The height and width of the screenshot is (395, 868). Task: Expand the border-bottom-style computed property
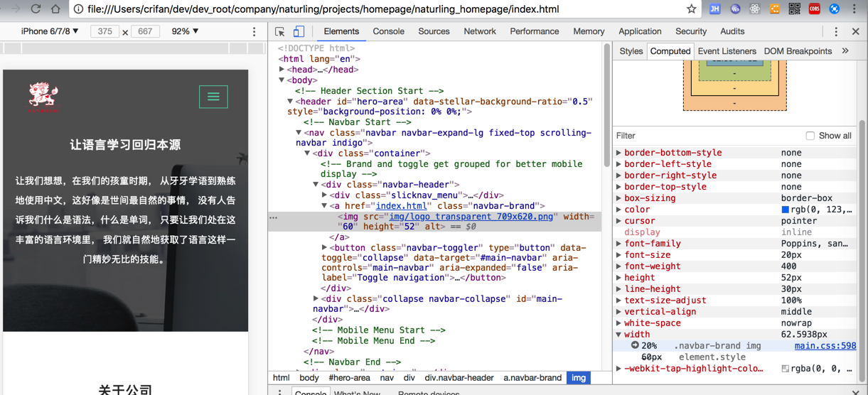tap(619, 153)
